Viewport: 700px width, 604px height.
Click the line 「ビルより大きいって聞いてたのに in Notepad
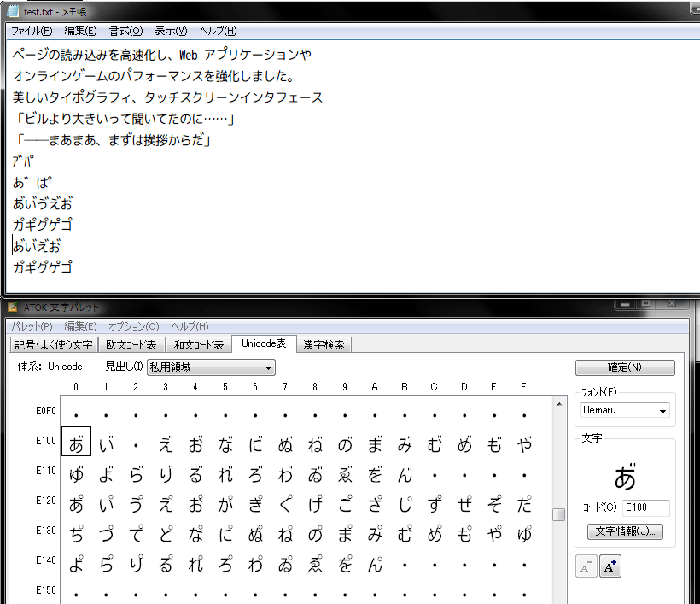(x=124, y=119)
